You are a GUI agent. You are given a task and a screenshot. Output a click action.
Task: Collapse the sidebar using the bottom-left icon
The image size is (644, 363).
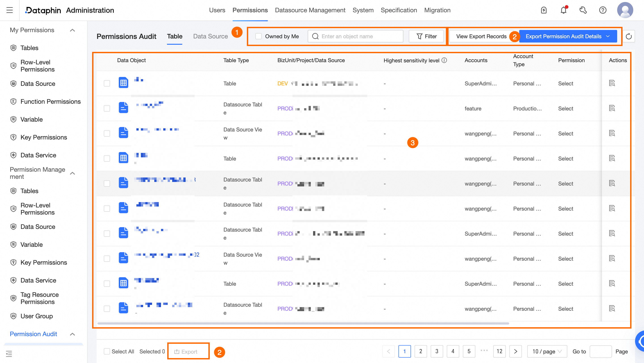(9, 354)
